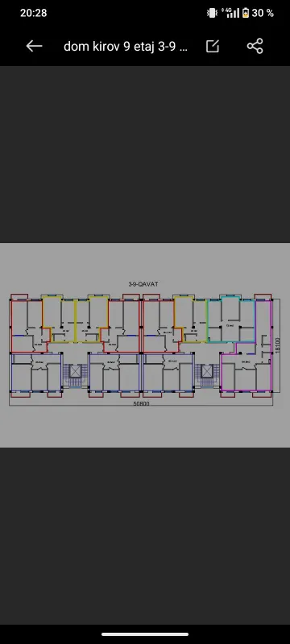Tap the 18100 height dimension label
This screenshot has height=644, width=290.
[277, 345]
